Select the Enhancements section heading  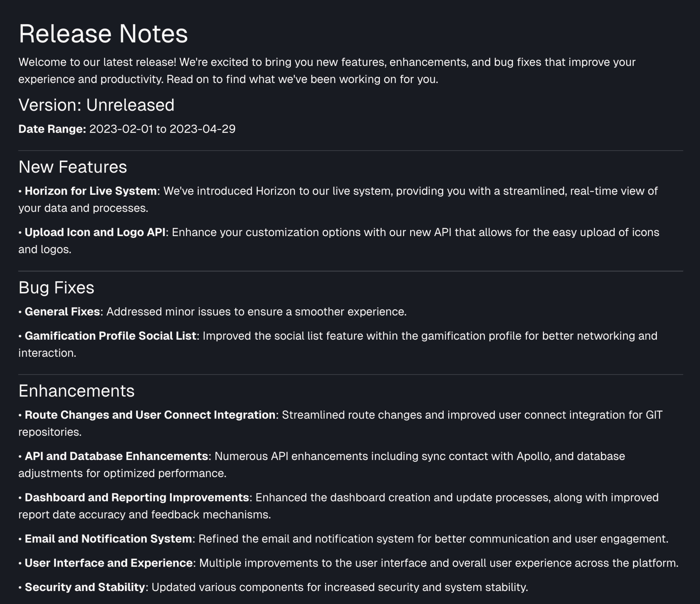76,391
